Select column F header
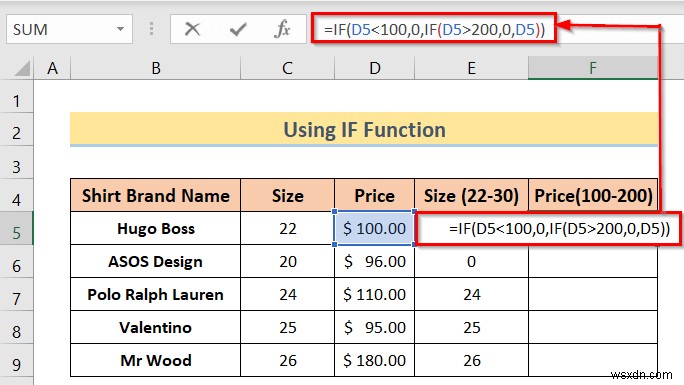684x385 pixels. (x=592, y=68)
